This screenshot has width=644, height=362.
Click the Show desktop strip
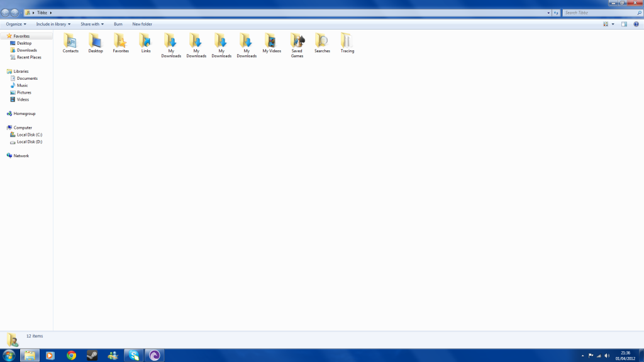tap(641, 356)
